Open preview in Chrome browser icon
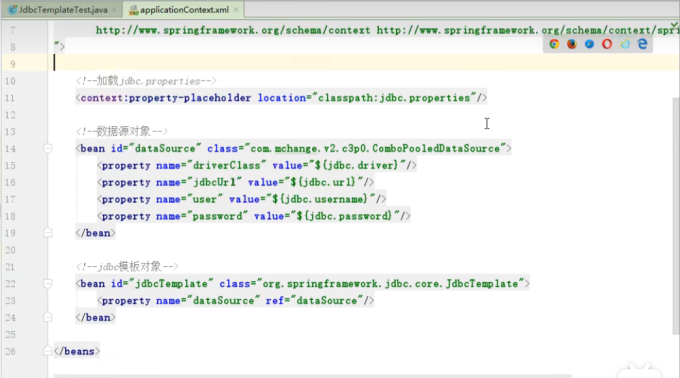The image size is (680, 378). [x=554, y=44]
